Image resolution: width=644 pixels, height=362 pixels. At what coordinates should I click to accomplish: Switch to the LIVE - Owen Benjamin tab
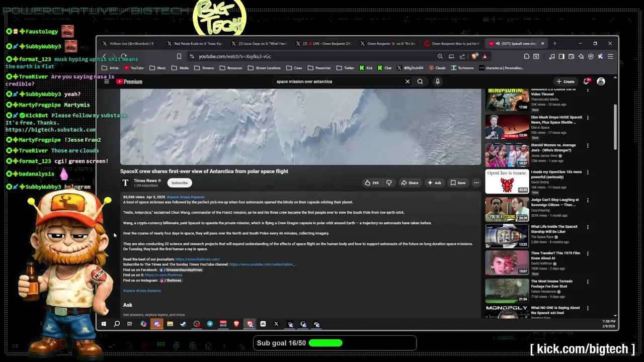pos(323,44)
